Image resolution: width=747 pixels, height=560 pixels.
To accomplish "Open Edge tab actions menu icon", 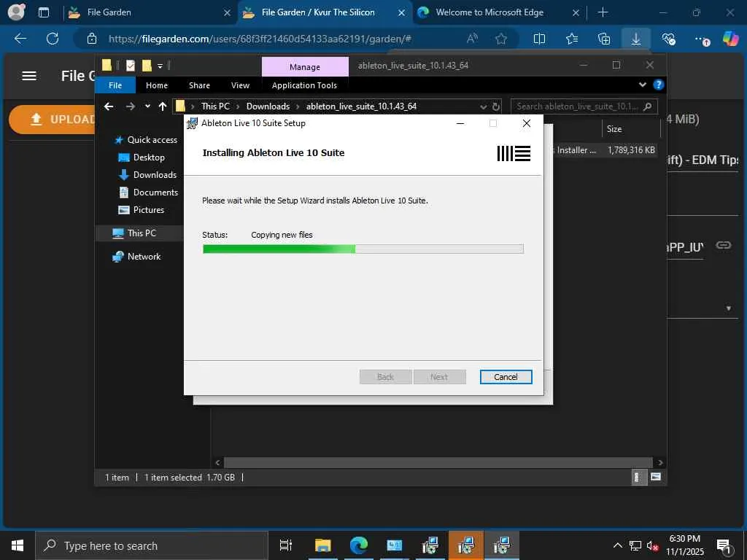I will point(43,12).
